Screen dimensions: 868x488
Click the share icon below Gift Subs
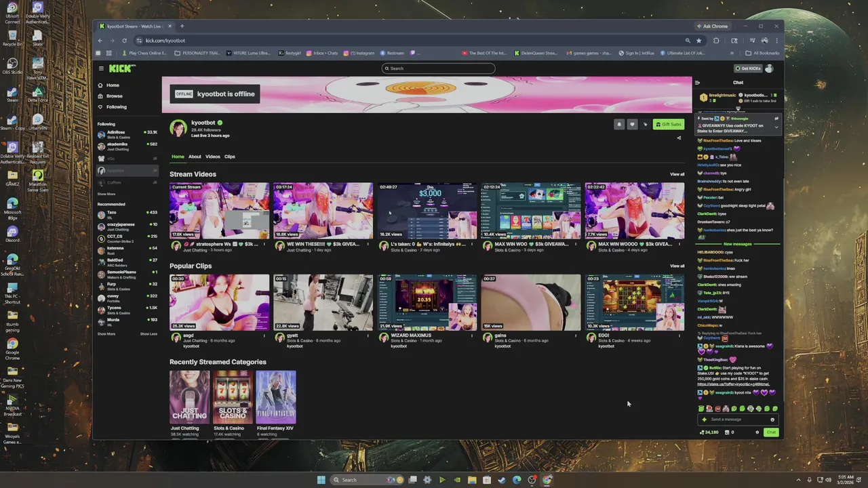(679, 138)
